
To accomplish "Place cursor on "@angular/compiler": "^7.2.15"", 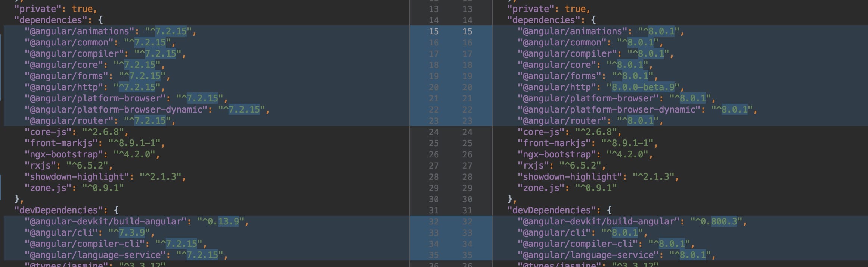I will [x=105, y=54].
